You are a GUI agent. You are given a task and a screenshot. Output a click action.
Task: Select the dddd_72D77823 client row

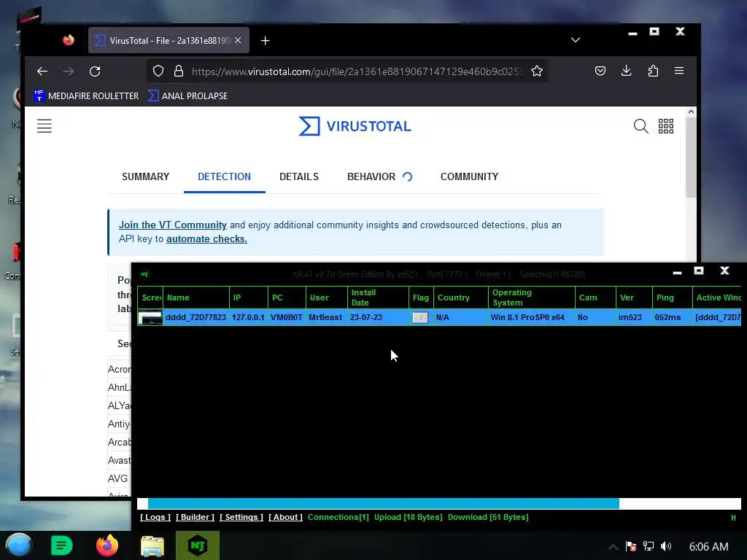[438, 317]
